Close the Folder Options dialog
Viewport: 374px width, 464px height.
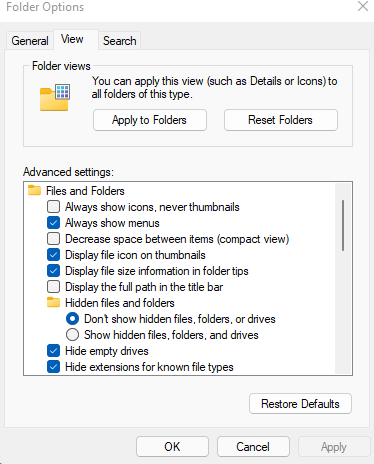[x=363, y=6]
